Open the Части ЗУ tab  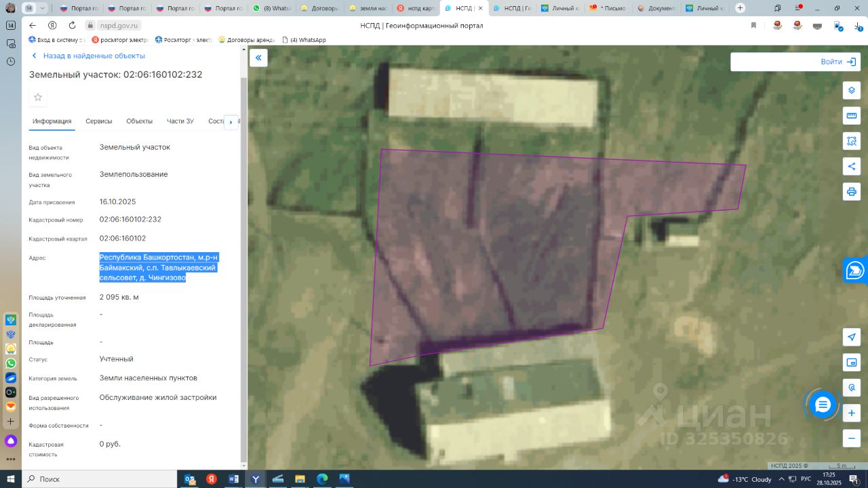(x=180, y=121)
